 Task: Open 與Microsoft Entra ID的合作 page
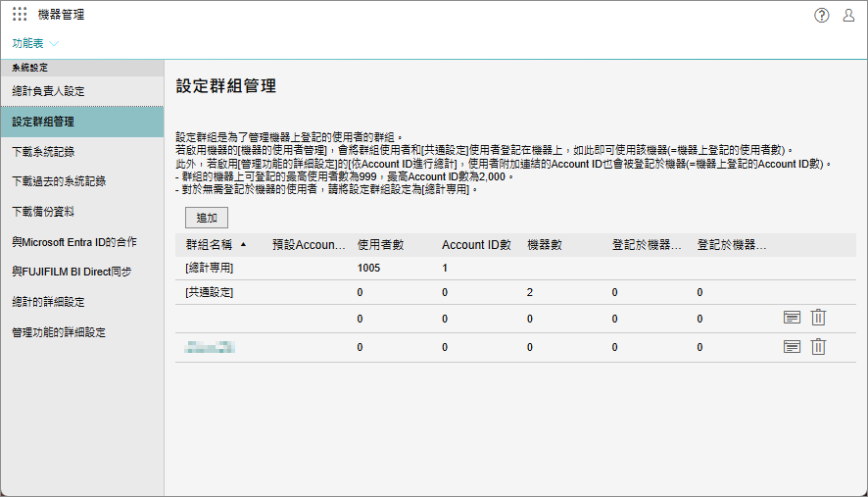(x=74, y=241)
